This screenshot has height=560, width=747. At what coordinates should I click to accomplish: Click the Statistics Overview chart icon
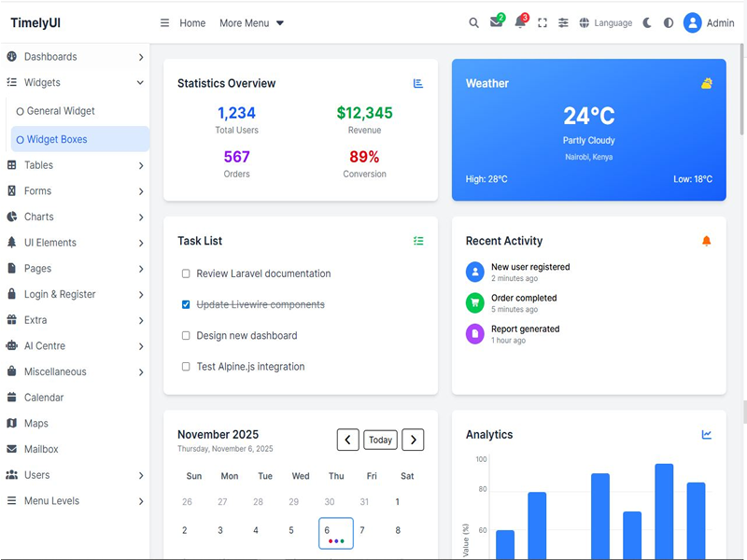coord(418,84)
